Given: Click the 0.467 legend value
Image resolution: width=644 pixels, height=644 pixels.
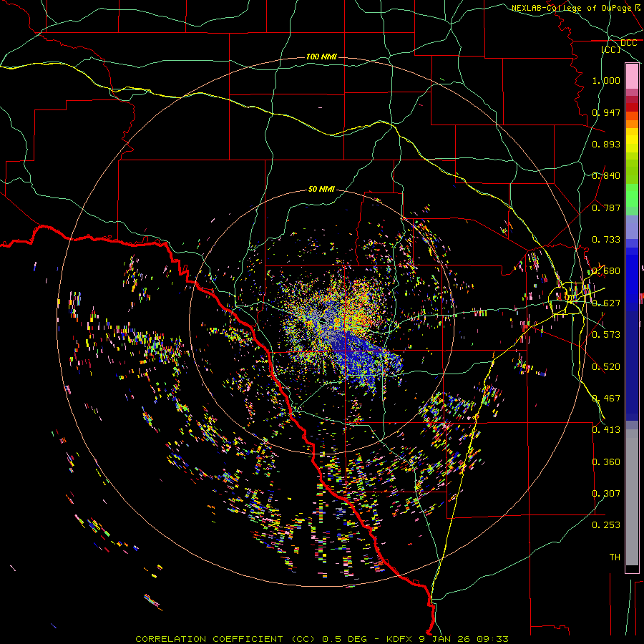Looking at the screenshot, I should (606, 399).
